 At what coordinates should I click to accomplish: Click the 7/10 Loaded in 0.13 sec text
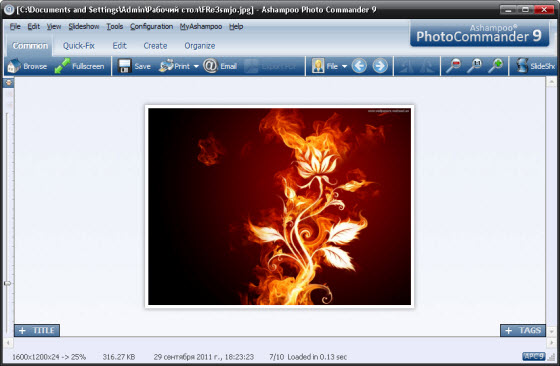(x=308, y=357)
